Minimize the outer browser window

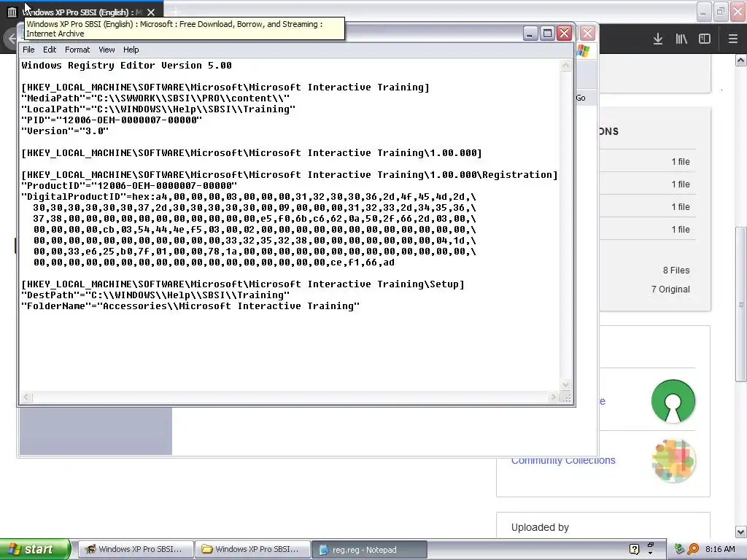click(x=703, y=12)
